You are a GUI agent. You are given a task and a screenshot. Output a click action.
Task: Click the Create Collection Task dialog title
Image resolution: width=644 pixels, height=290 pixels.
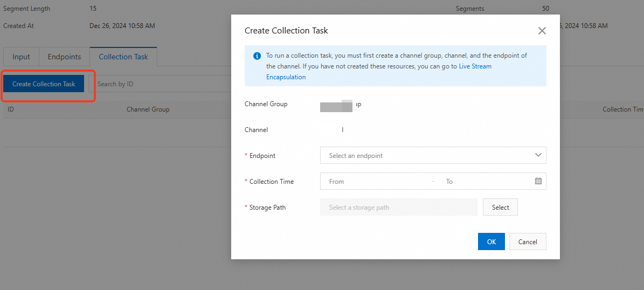[x=286, y=30]
